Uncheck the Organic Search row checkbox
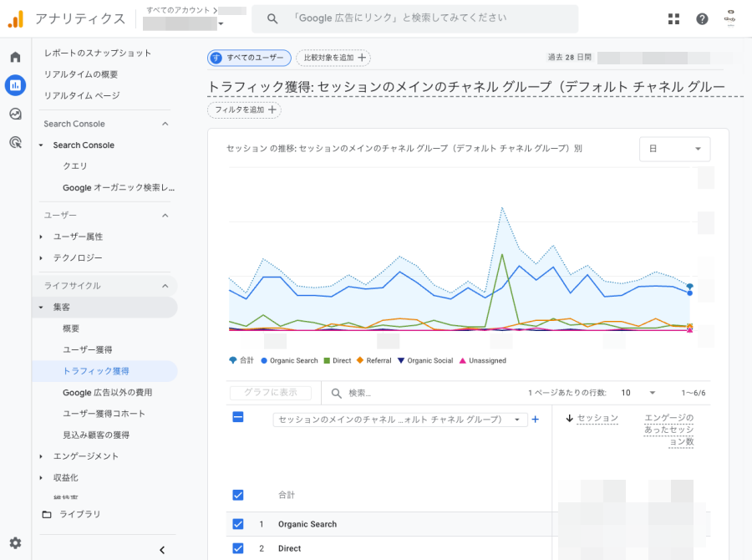The width and height of the screenshot is (752, 560). [x=238, y=524]
